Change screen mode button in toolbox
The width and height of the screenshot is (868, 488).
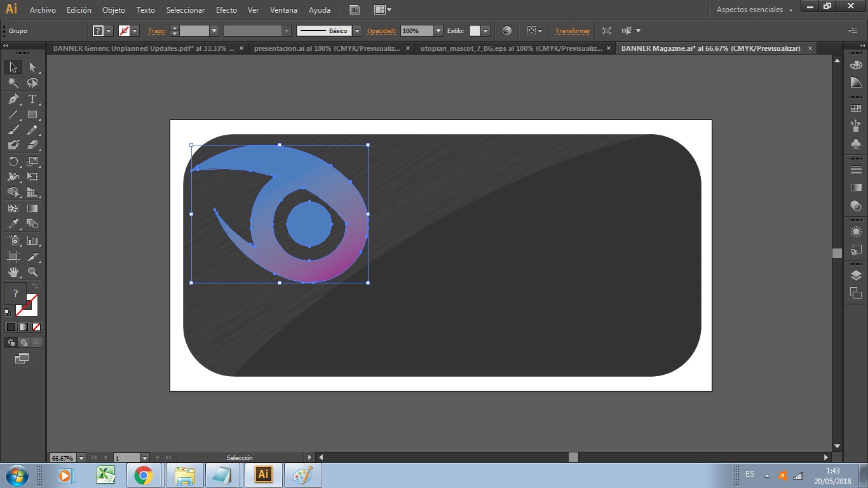pyautogui.click(x=22, y=359)
